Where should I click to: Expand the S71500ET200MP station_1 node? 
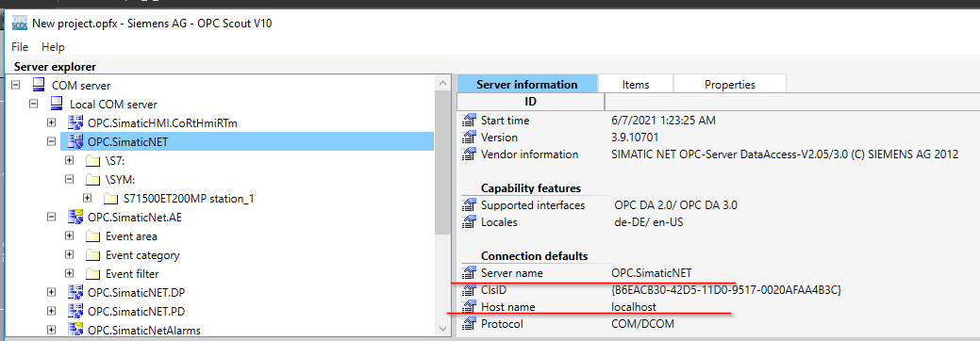[x=88, y=198]
